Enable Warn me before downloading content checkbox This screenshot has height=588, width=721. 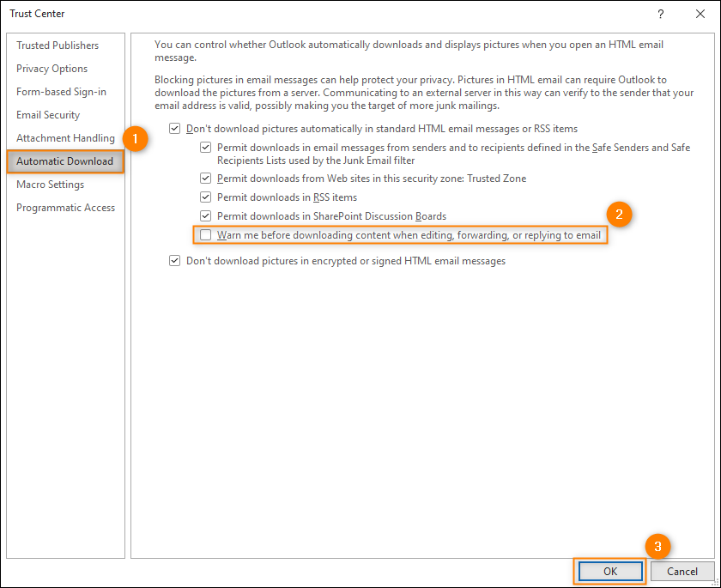coord(205,235)
